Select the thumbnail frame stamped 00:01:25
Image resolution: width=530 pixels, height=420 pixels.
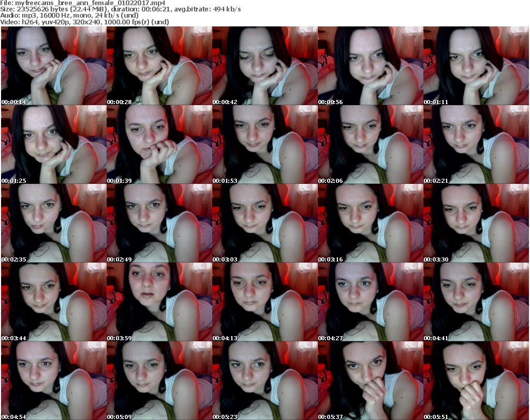tap(53, 144)
